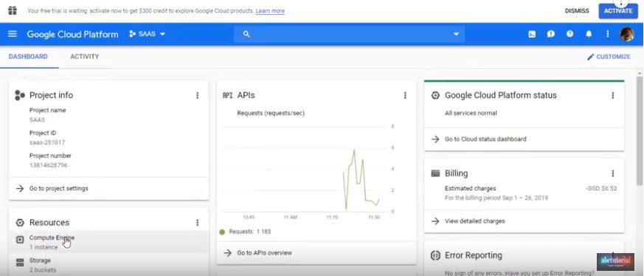Open Storage 2 buckets row

coord(109,264)
